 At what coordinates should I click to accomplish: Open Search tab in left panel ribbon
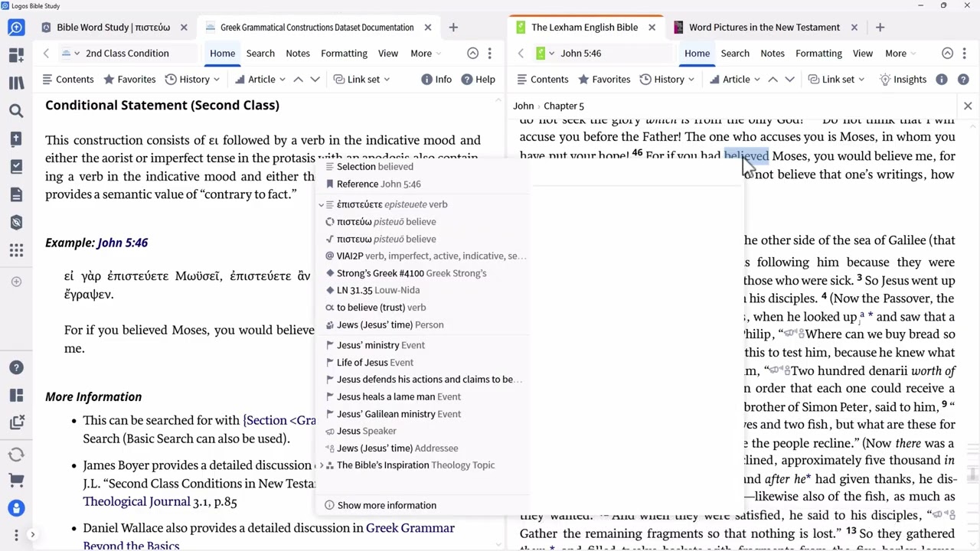(x=260, y=54)
